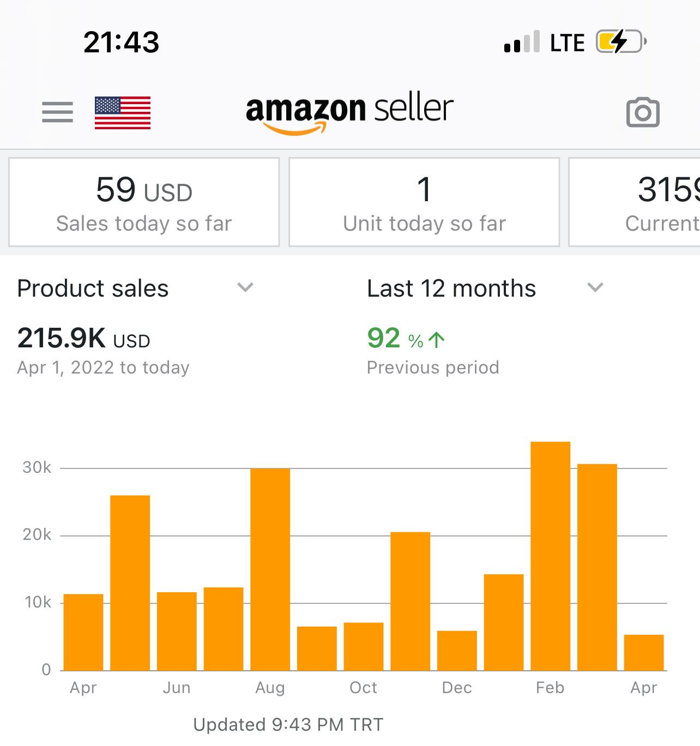700x746 pixels.
Task: Tap the green upward trend arrow
Action: tap(437, 340)
